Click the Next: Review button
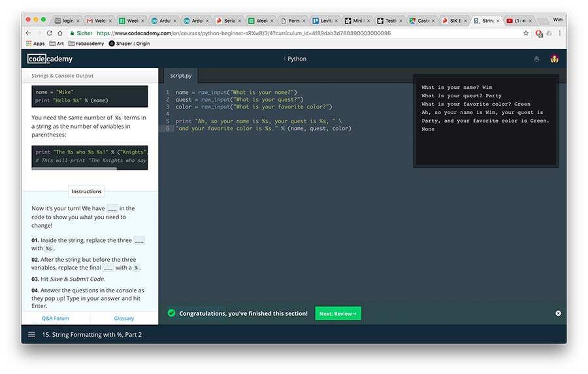The width and height of the screenshot is (588, 374). click(338, 313)
